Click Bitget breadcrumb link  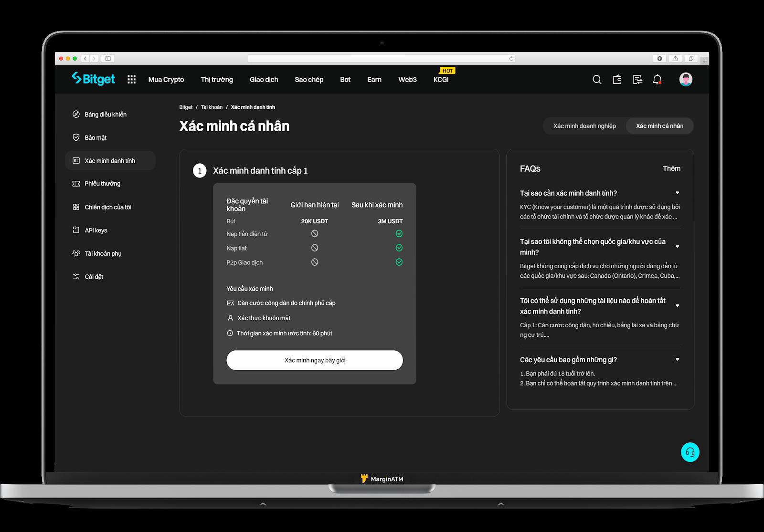186,107
